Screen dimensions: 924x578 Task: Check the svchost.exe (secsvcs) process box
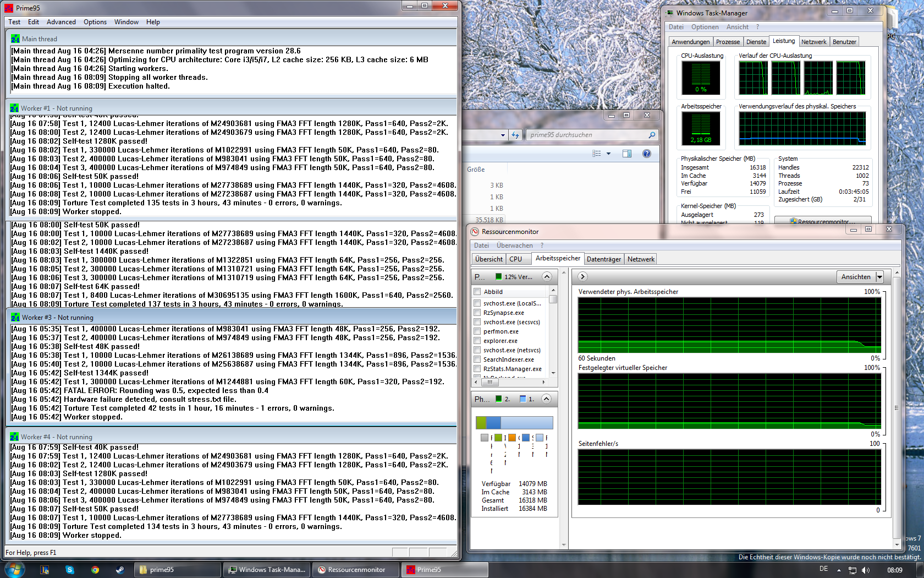click(x=477, y=322)
